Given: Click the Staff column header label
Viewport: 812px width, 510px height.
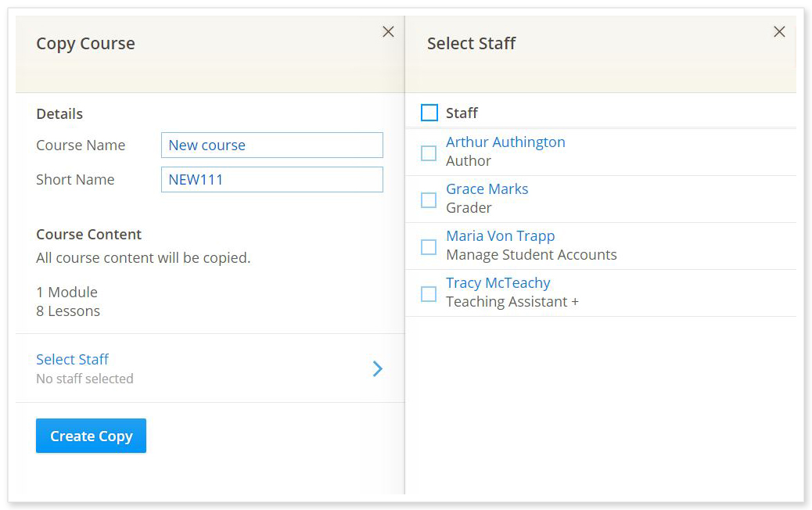Looking at the screenshot, I should click(462, 113).
